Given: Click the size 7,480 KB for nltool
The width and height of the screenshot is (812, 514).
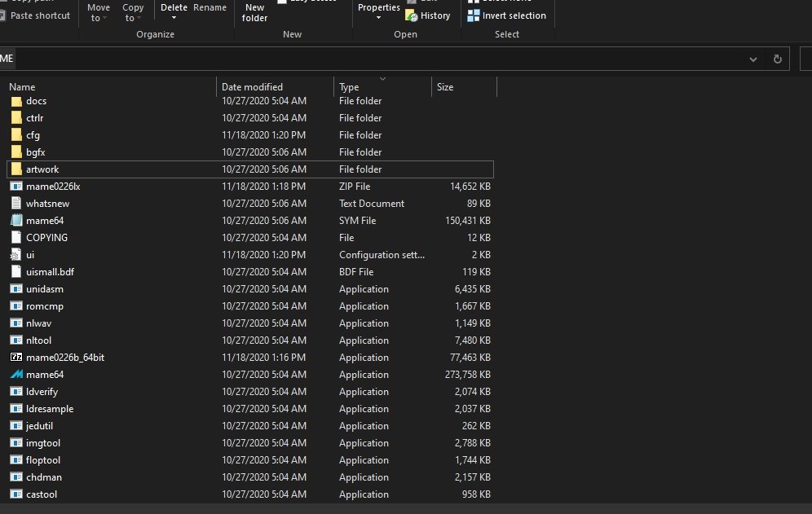Looking at the screenshot, I should tap(472, 340).
